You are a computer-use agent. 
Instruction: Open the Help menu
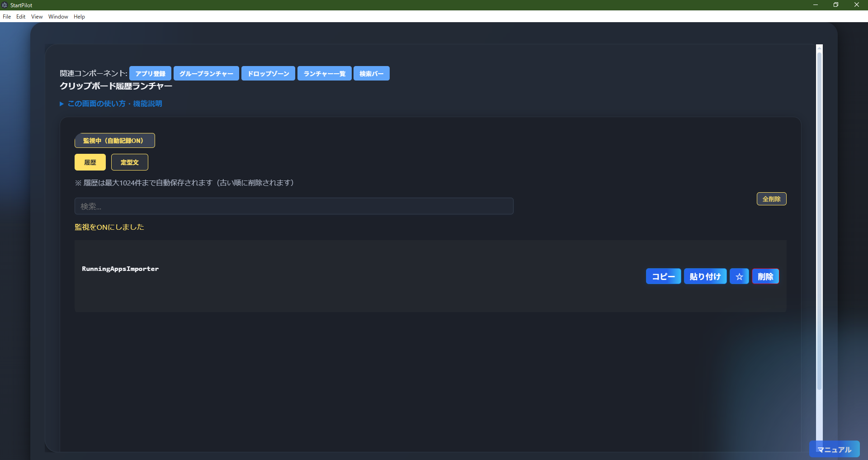pyautogui.click(x=79, y=17)
